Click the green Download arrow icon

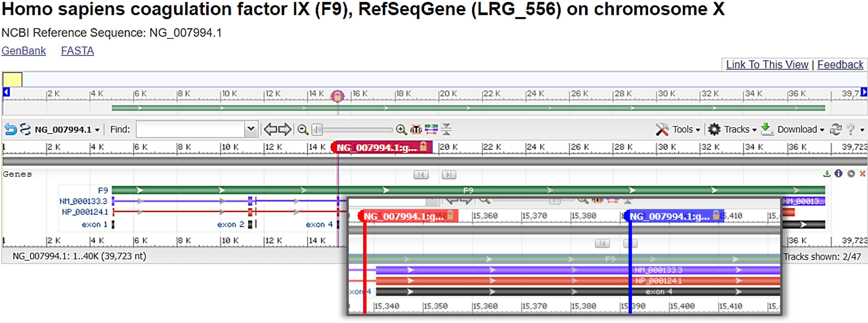(x=767, y=129)
